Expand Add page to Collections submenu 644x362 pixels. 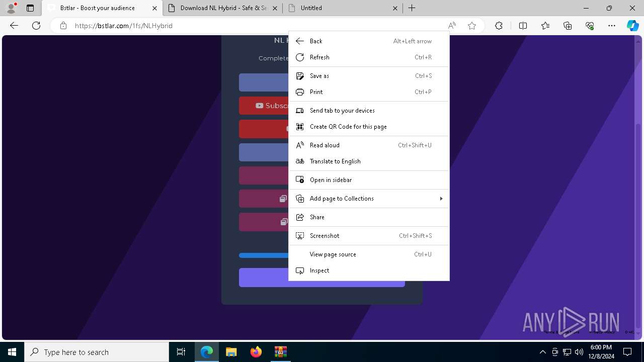pos(369,199)
